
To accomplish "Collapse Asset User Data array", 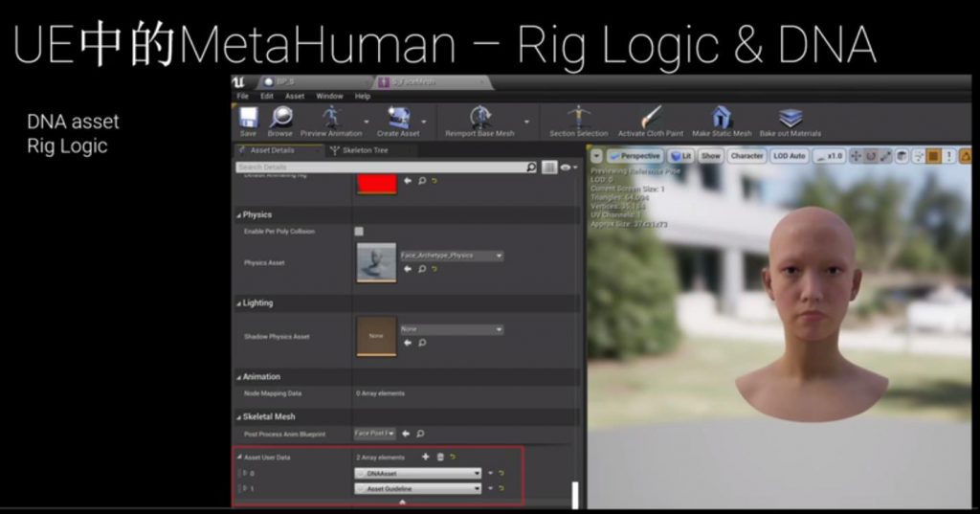I will tap(239, 458).
